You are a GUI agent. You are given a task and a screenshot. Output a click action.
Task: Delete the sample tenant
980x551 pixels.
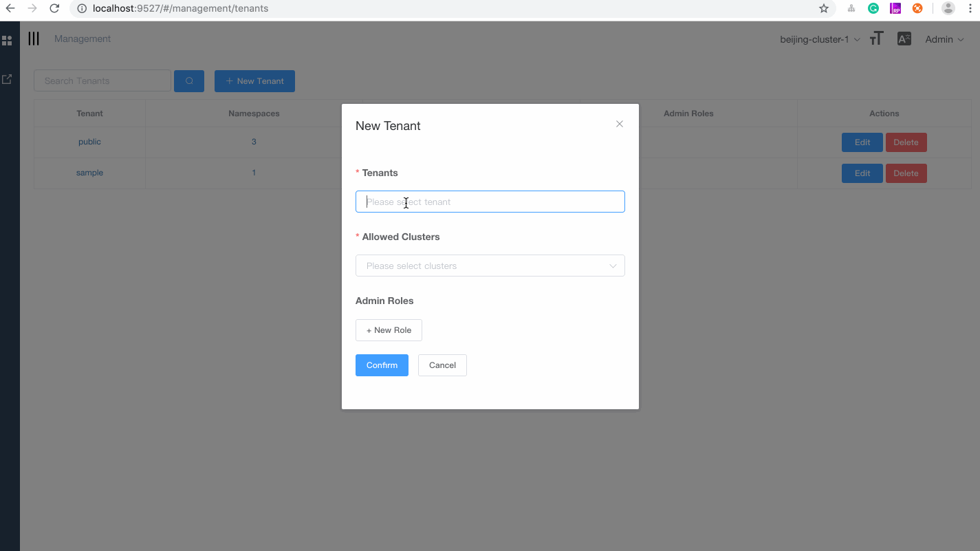[x=906, y=173]
